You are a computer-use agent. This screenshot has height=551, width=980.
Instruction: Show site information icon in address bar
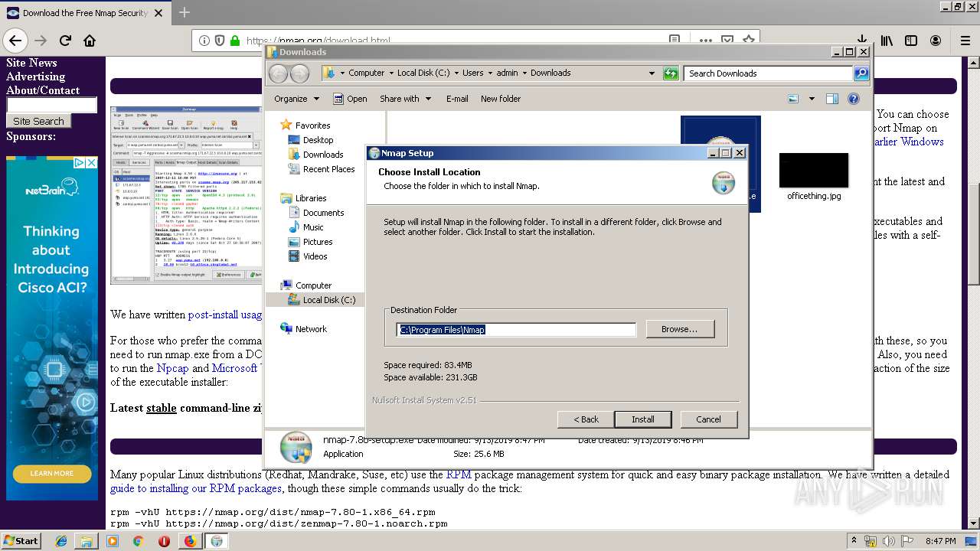[x=204, y=41]
